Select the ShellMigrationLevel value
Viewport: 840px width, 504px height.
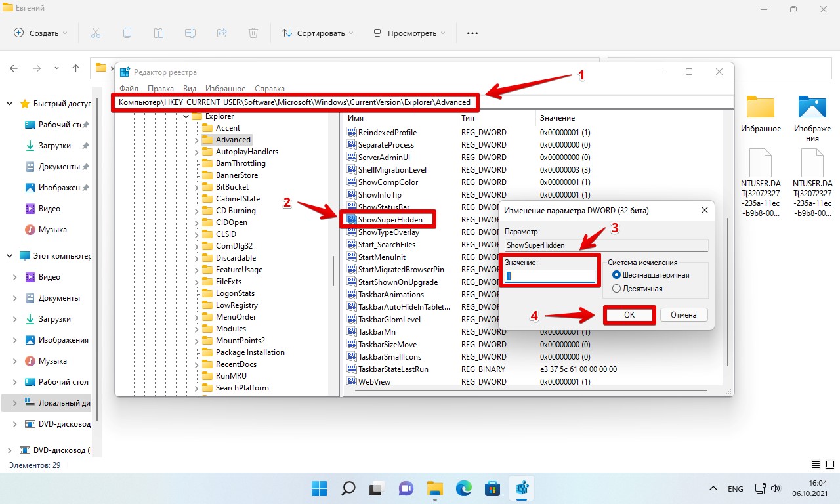392,169
